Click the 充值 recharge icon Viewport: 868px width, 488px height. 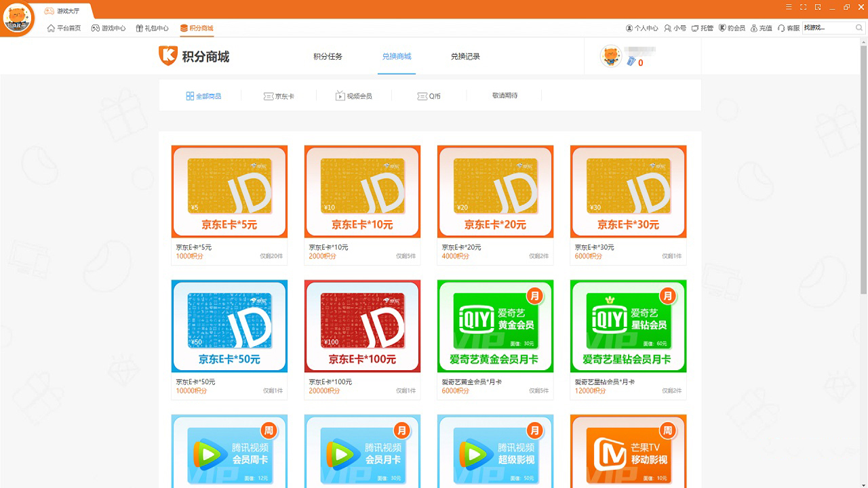coord(754,28)
